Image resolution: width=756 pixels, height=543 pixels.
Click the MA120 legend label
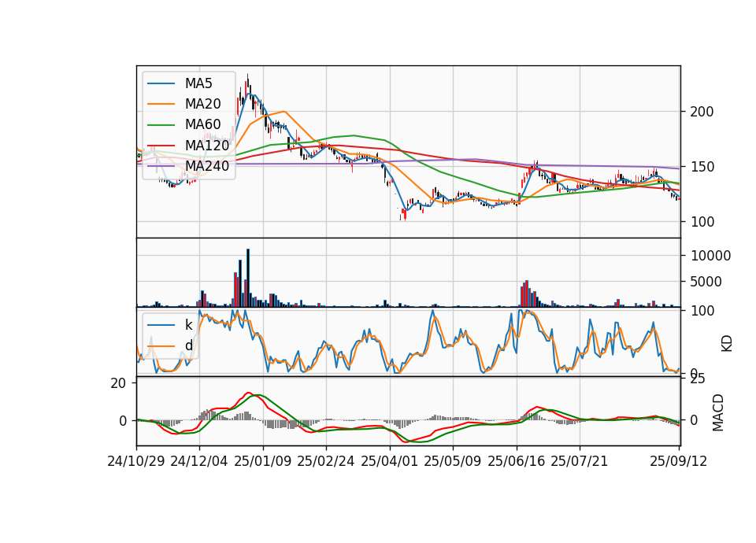(207, 145)
